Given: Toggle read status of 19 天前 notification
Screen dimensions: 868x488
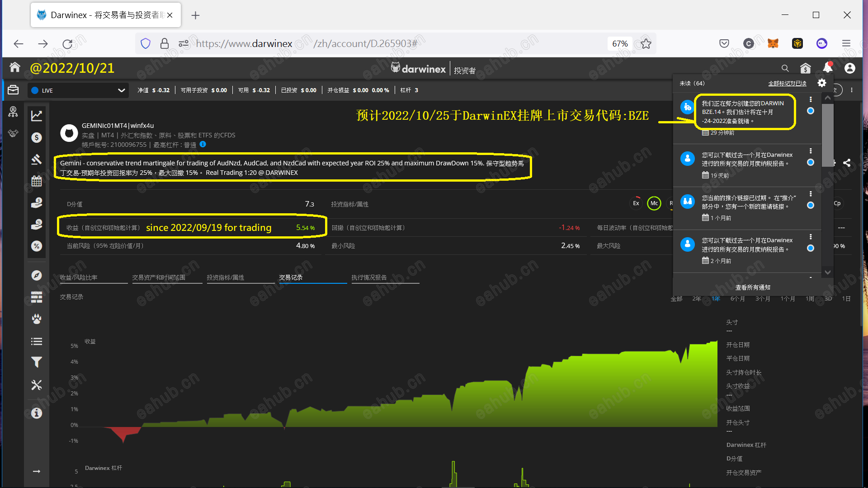Looking at the screenshot, I should [x=811, y=162].
